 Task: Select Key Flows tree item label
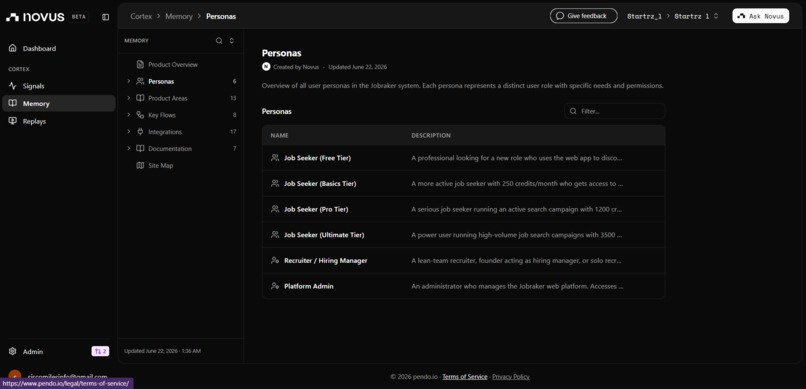pos(162,115)
